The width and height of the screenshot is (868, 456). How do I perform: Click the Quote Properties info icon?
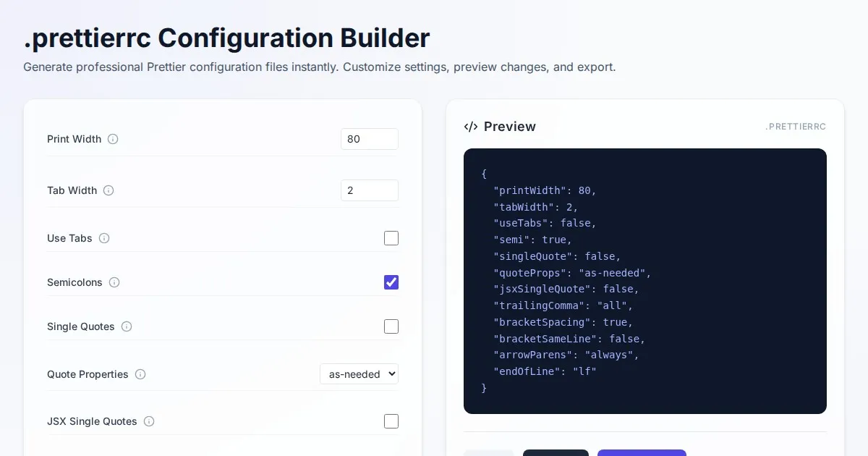click(140, 374)
